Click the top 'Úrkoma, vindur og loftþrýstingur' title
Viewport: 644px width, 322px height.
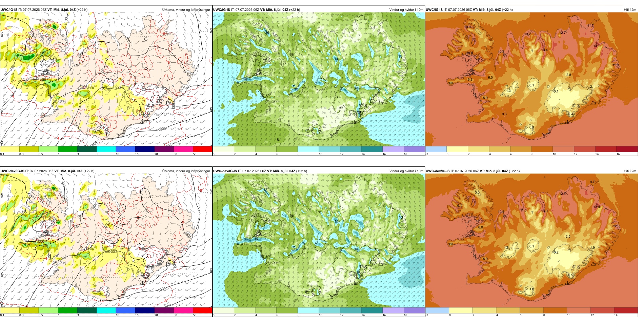(186, 10)
